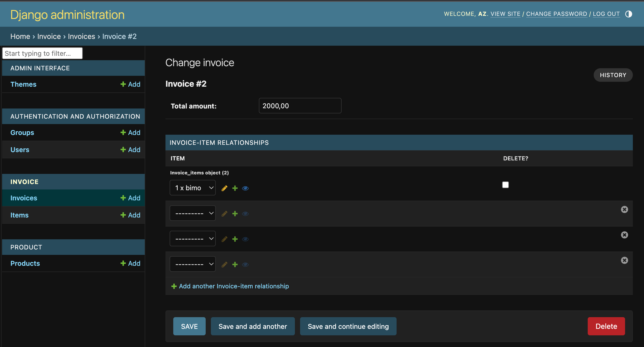Select item from third dashed dropdown
The height and width of the screenshot is (347, 644).
(x=193, y=264)
